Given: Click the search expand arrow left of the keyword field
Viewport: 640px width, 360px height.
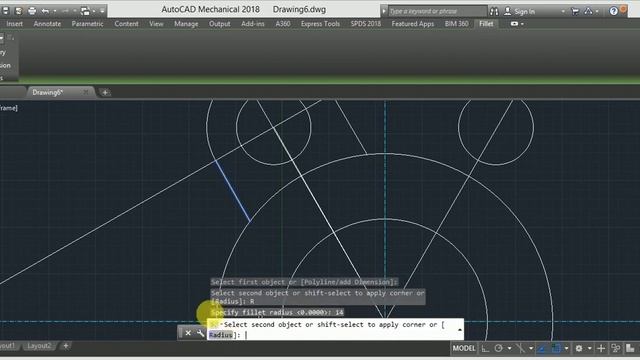Looking at the screenshot, I should click(x=384, y=11).
